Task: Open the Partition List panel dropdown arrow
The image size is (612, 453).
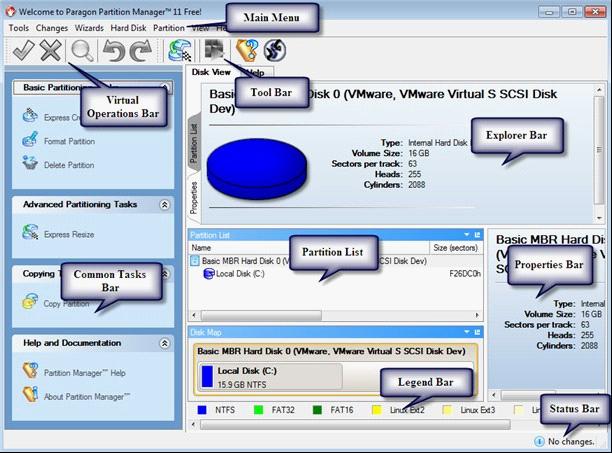Action: pos(467,234)
